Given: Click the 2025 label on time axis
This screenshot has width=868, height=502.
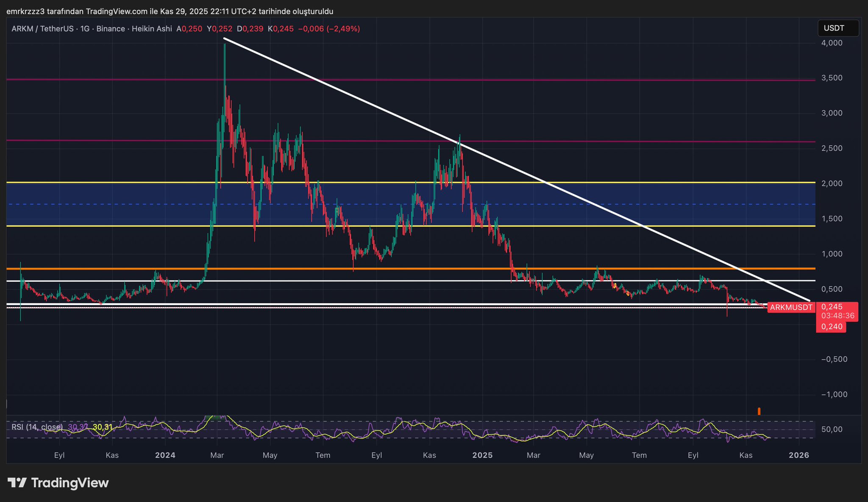Looking at the screenshot, I should click(x=482, y=455).
